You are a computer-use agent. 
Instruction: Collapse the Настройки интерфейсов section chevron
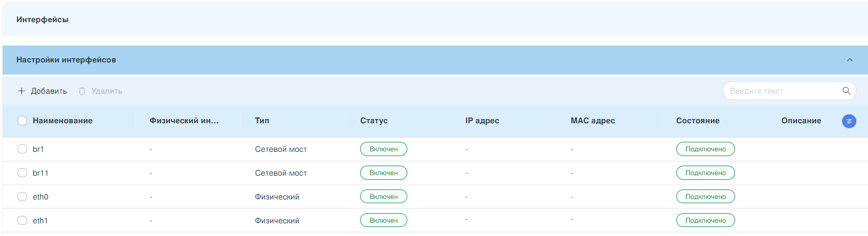click(x=849, y=60)
